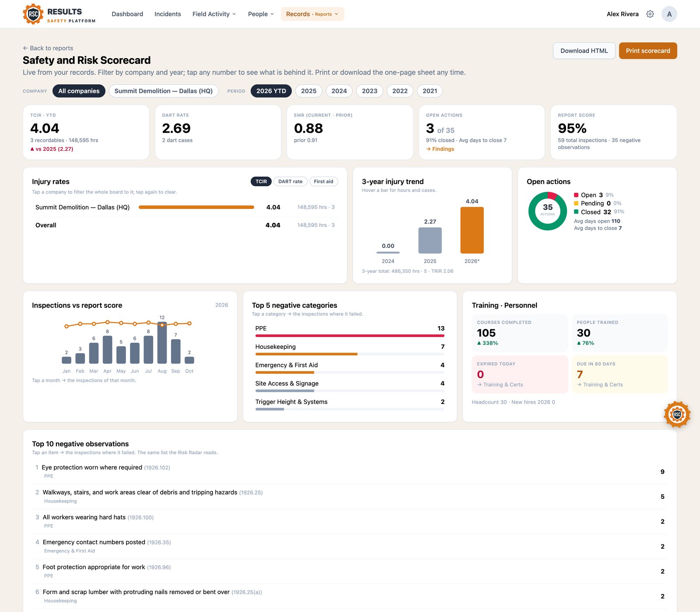
Task: Click the PPE red category bar
Action: [x=350, y=336]
